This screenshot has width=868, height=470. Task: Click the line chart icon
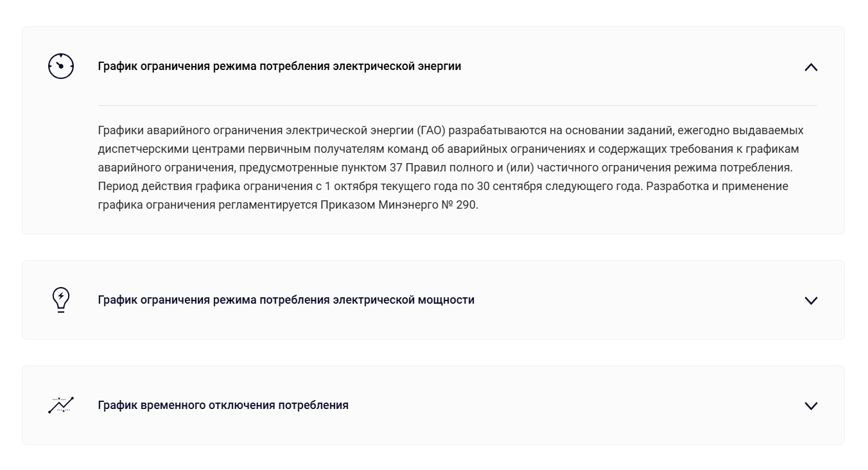click(x=61, y=405)
